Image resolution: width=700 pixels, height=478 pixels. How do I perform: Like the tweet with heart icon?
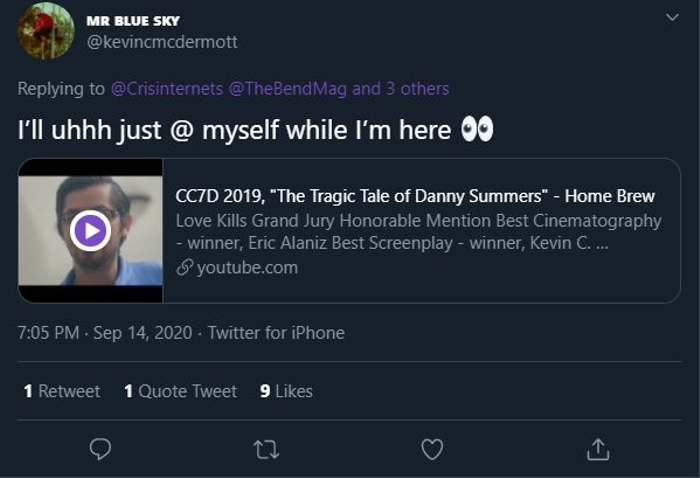pyautogui.click(x=432, y=449)
